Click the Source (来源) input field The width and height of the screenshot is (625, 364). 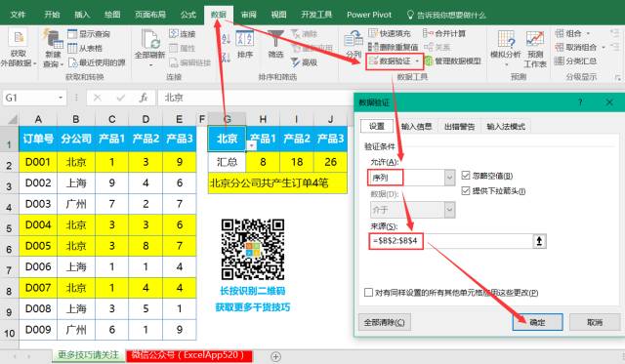coord(450,241)
